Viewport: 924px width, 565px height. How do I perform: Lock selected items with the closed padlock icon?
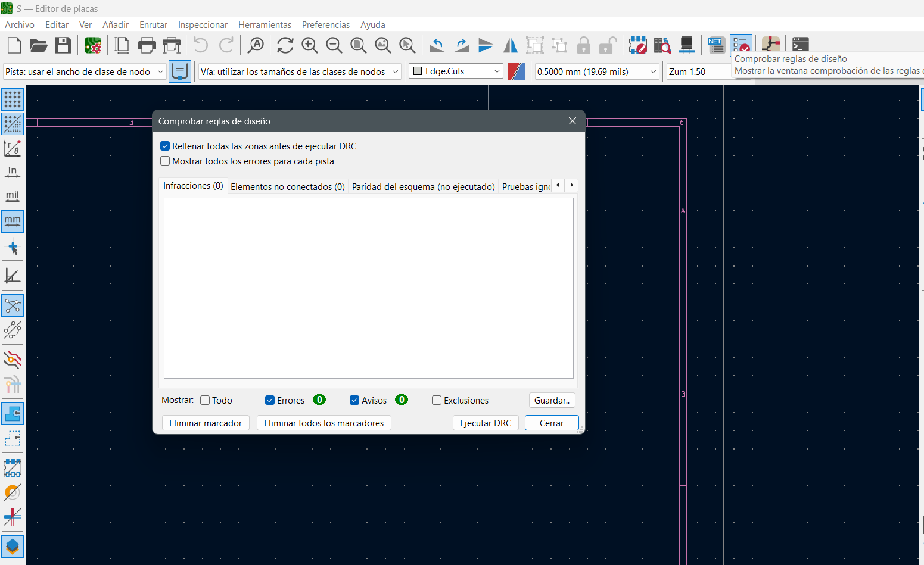584,45
